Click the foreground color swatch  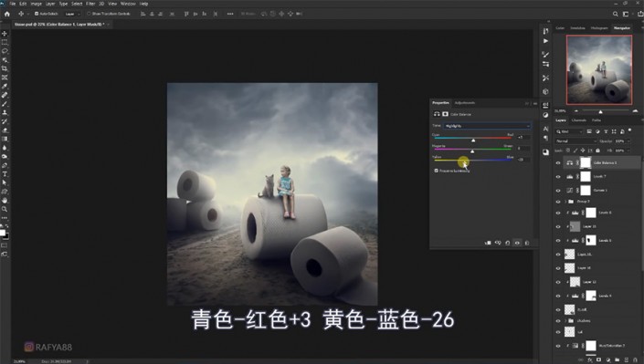pos(3,233)
